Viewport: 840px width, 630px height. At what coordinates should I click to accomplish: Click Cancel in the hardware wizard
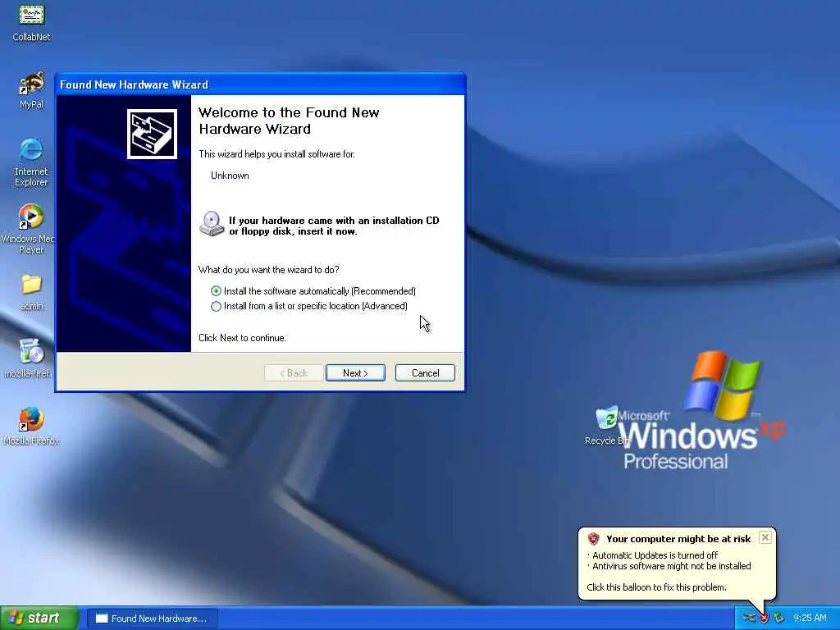(426, 373)
